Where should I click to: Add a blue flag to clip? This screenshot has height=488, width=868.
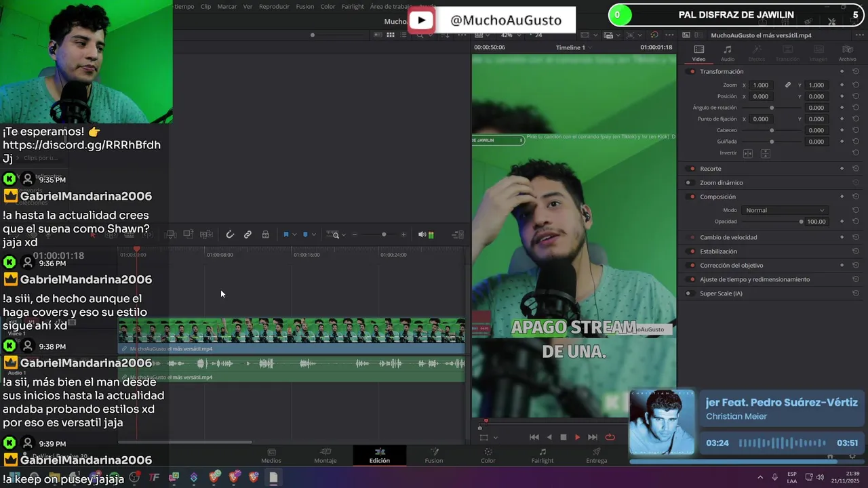[286, 235]
